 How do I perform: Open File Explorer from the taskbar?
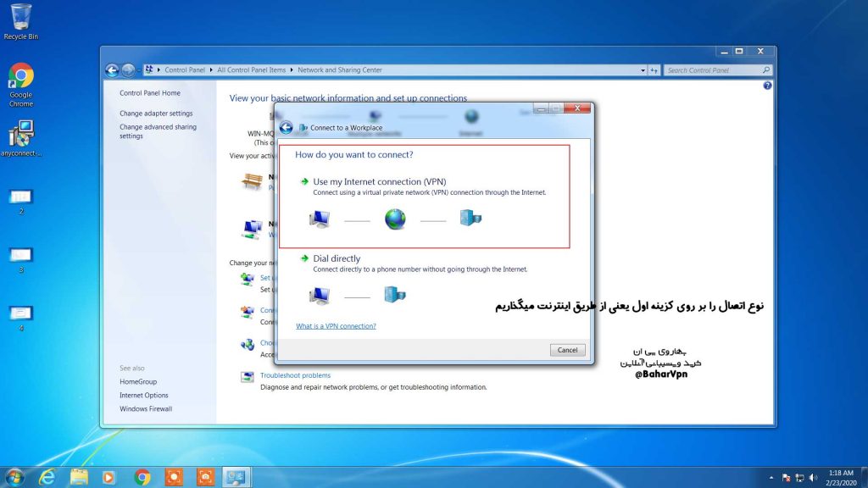79,477
